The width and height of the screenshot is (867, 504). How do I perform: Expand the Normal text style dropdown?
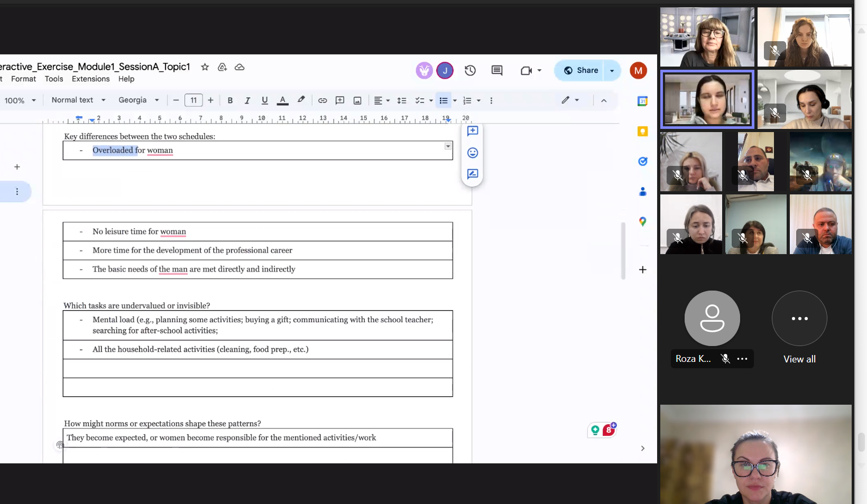78,100
